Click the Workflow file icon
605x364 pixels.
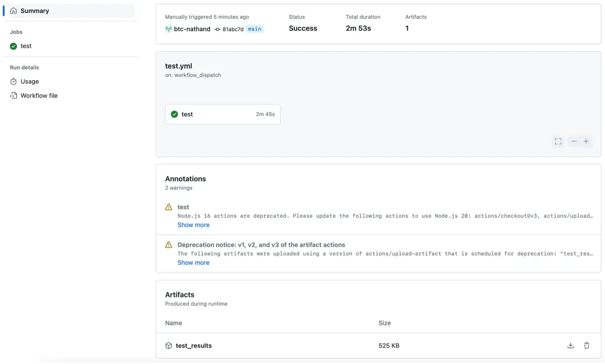(x=14, y=96)
